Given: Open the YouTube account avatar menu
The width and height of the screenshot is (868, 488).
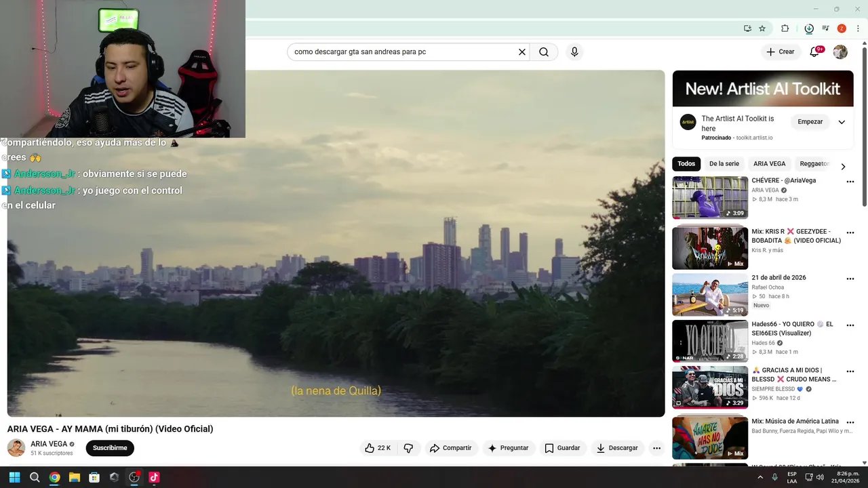Looking at the screenshot, I should [840, 52].
